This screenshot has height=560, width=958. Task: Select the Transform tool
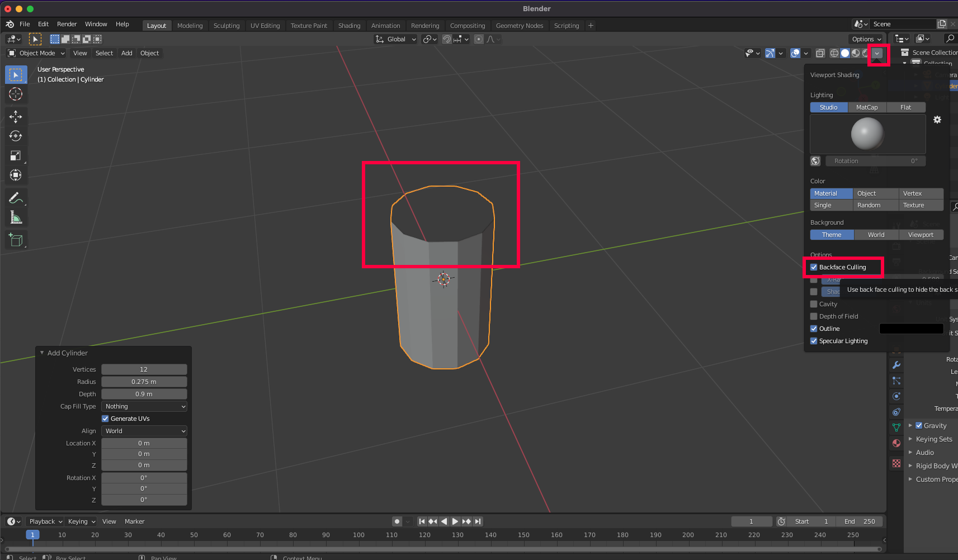pyautogui.click(x=16, y=175)
